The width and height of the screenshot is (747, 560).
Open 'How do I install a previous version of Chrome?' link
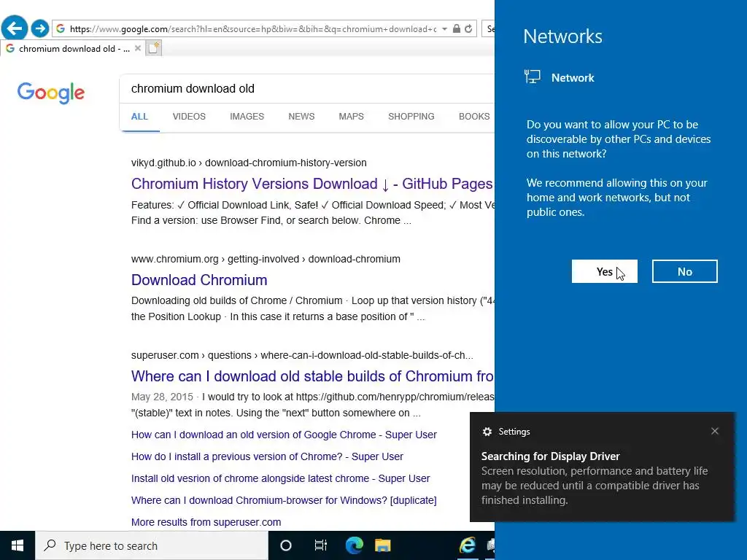click(x=267, y=456)
